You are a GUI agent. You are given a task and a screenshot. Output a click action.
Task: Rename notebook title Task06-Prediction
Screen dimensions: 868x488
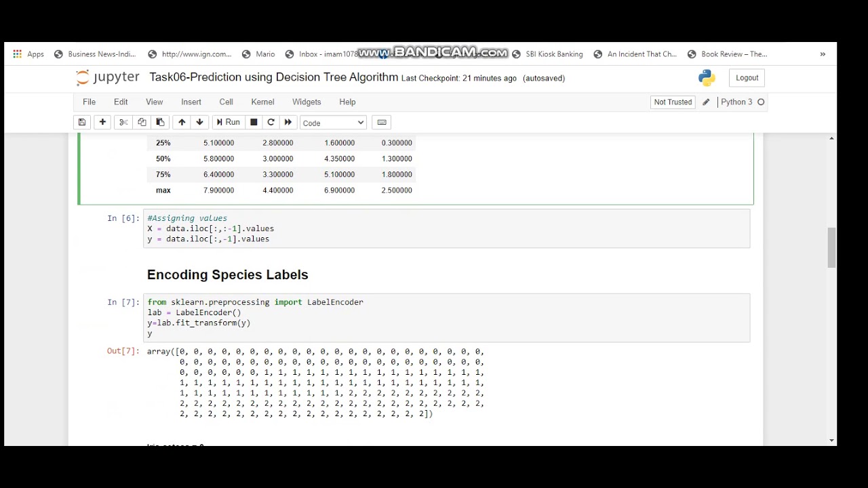[x=274, y=77]
